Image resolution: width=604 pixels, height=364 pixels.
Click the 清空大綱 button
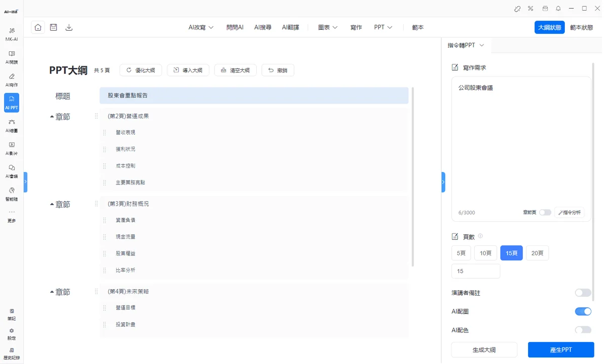coord(236,70)
